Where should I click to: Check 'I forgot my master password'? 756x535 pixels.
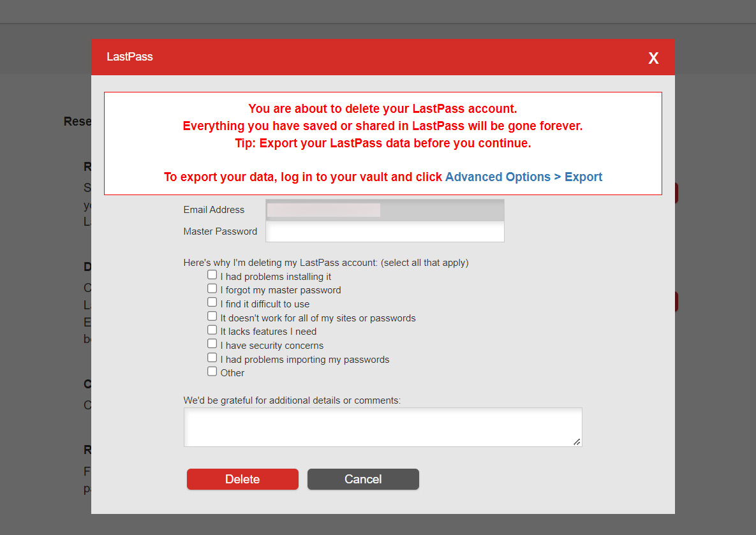[212, 289]
